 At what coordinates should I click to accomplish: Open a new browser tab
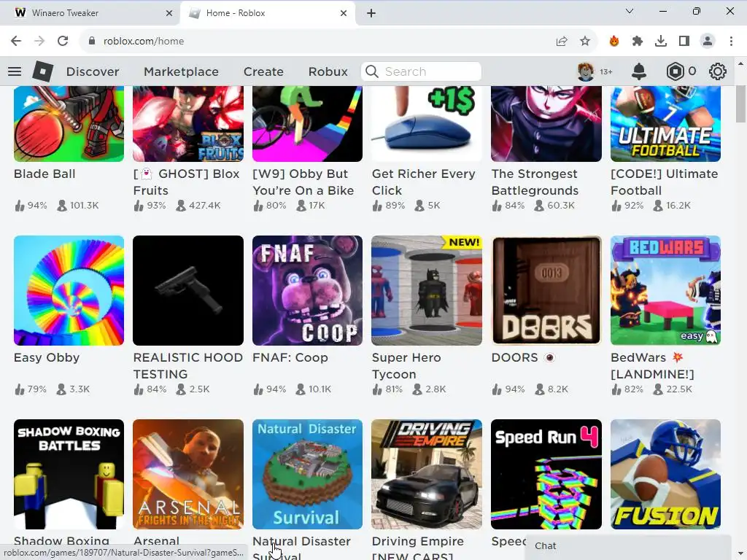[x=371, y=13]
